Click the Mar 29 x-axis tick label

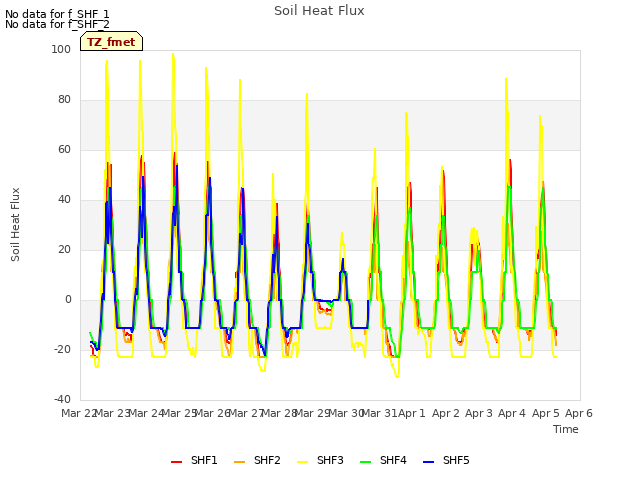(313, 413)
